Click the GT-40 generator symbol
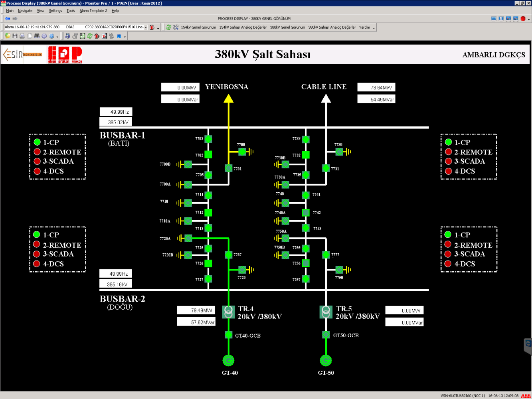 click(228, 360)
